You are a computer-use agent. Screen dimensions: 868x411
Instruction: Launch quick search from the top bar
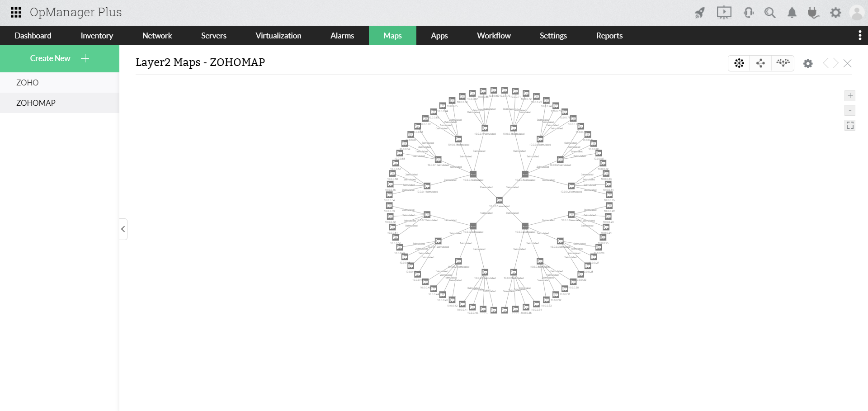coord(770,13)
